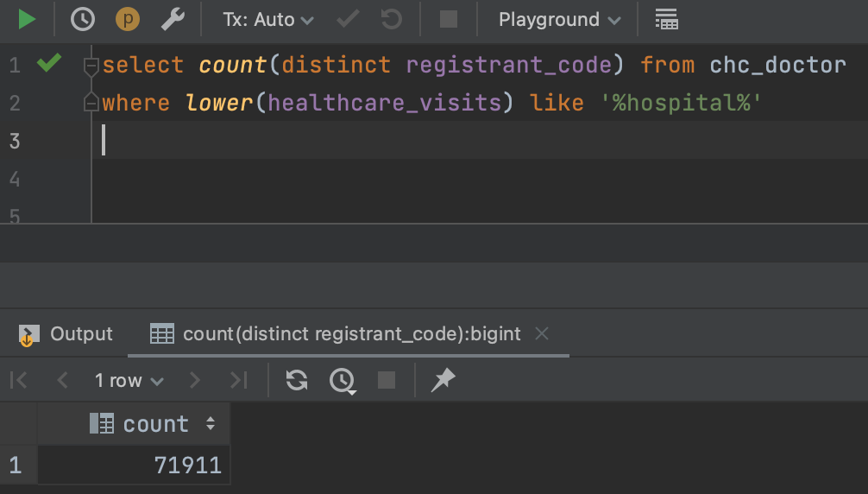The width and height of the screenshot is (868, 494).
Task: Click the 'chc_doctor' table name in the query
Action: (777, 66)
